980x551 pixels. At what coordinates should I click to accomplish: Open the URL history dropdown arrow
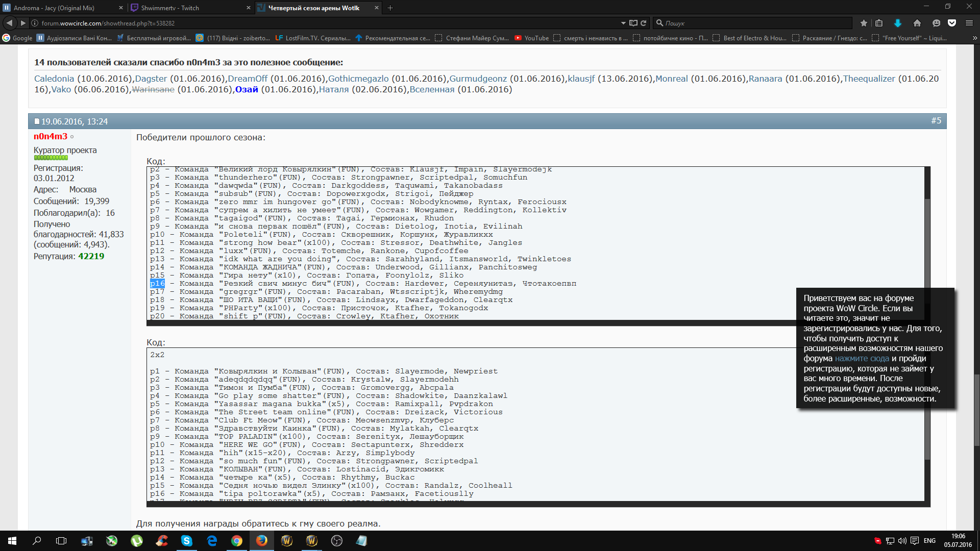click(x=623, y=23)
